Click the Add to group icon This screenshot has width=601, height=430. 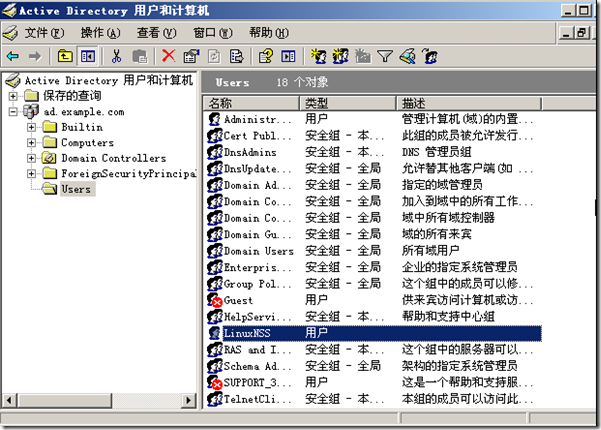point(430,56)
